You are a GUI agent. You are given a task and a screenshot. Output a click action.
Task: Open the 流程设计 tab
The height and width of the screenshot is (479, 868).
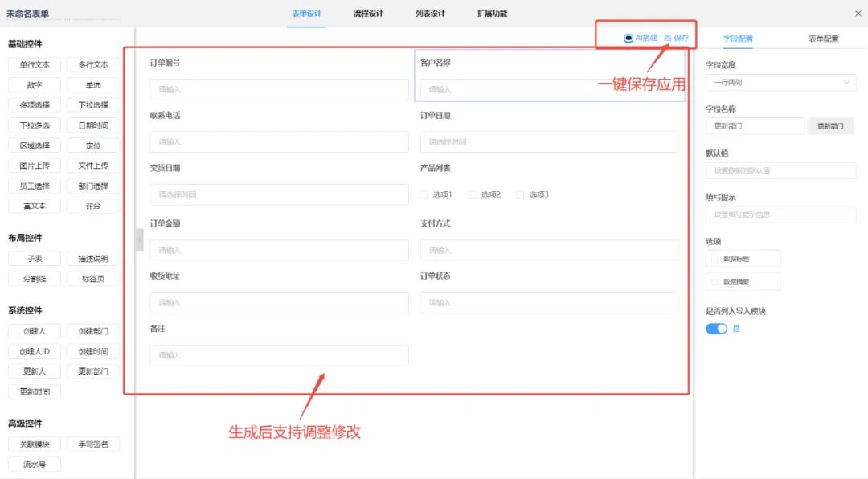point(368,14)
